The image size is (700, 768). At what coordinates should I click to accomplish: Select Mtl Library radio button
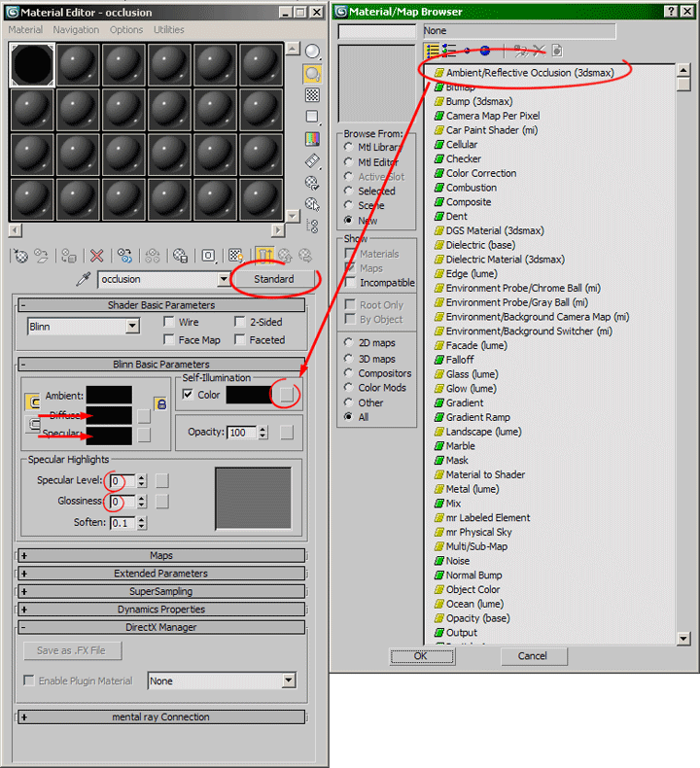coord(348,147)
